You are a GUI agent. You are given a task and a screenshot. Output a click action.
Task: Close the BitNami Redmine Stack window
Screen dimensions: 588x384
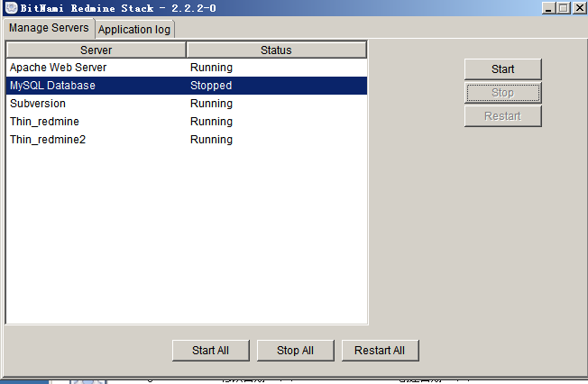point(579,8)
